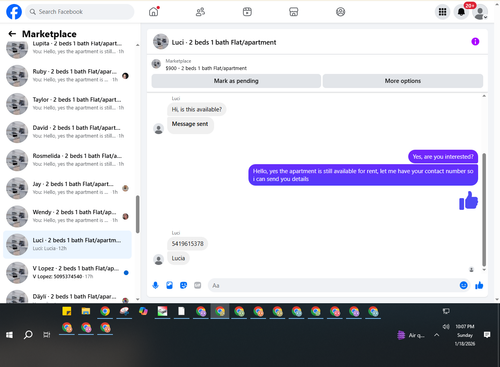Open File Explorer from the taskbar
The width and height of the screenshot is (500, 367).
(x=86, y=311)
